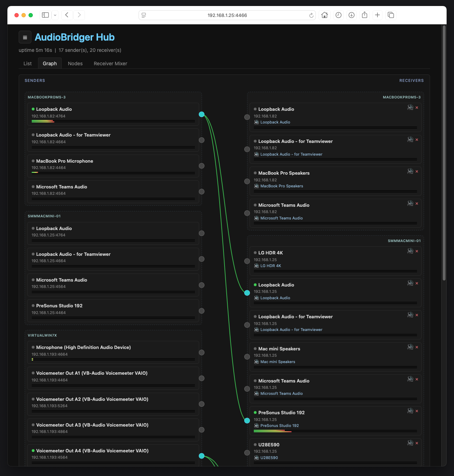Open the MacBook Pro Speakers output device link
Viewport: 454px width, 476px height.
tap(282, 186)
